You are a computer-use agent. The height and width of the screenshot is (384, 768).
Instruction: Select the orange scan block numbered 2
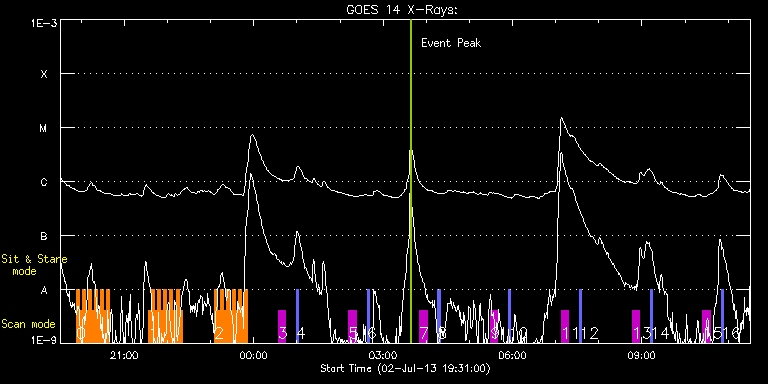(231, 316)
